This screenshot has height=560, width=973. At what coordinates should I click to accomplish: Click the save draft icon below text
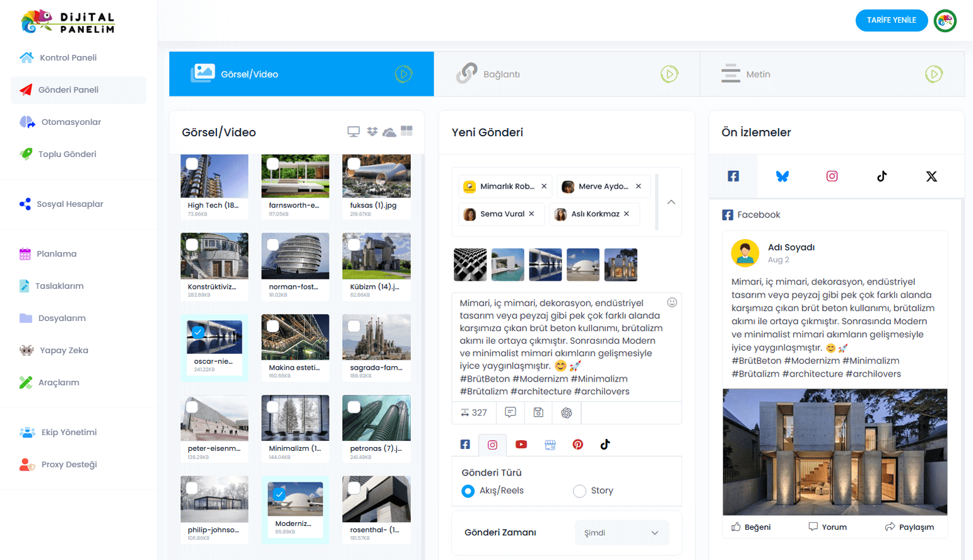(x=538, y=412)
